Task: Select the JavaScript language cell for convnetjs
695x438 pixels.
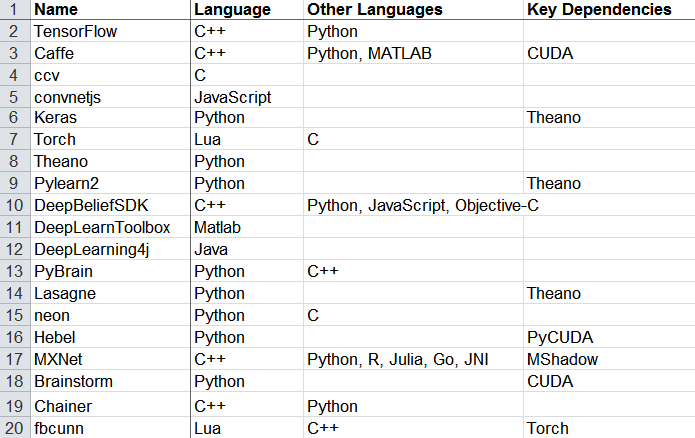Action: [247, 97]
